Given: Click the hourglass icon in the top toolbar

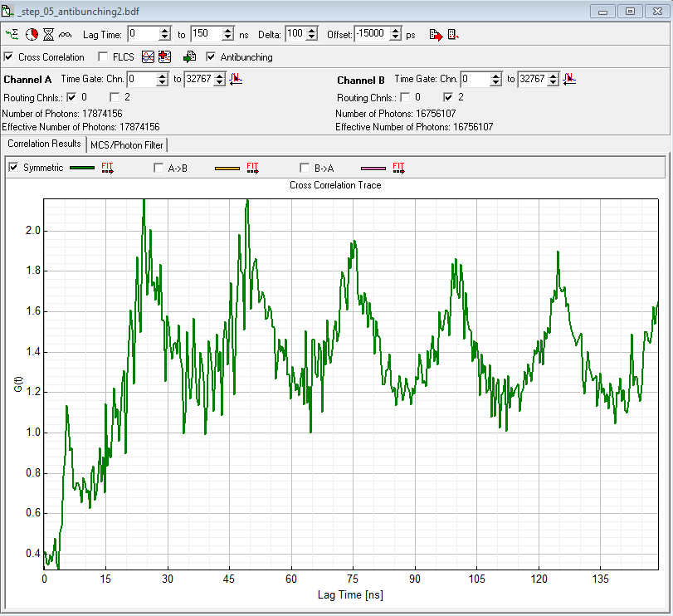Looking at the screenshot, I should (49, 34).
